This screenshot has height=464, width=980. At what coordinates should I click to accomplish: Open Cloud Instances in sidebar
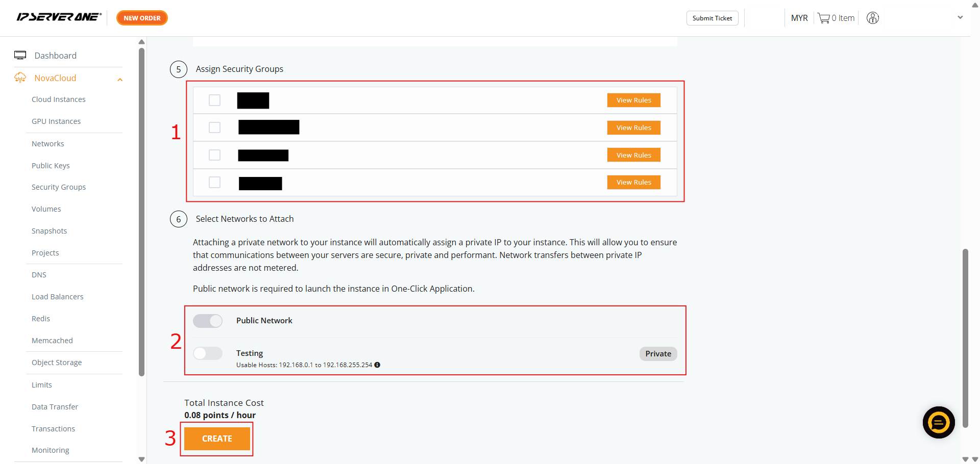tap(59, 99)
